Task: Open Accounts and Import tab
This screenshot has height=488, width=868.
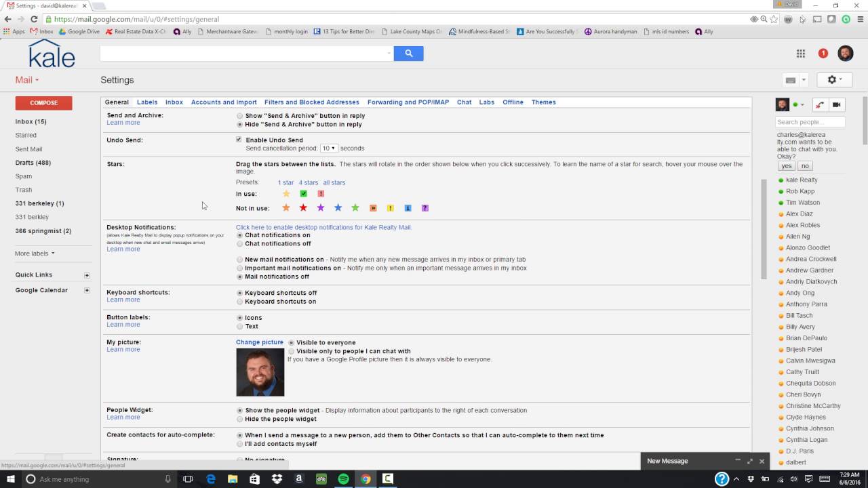Action: click(x=224, y=102)
